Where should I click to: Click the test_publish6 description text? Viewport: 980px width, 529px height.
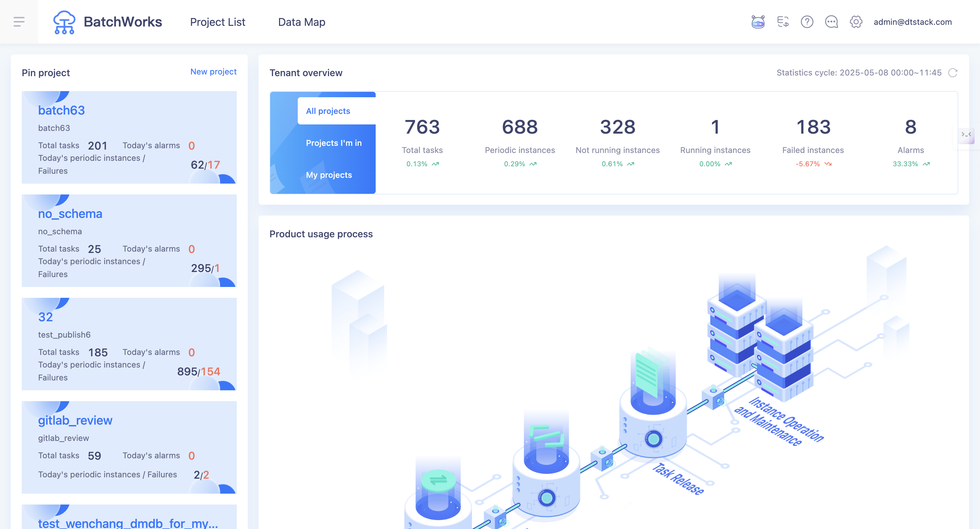(64, 335)
